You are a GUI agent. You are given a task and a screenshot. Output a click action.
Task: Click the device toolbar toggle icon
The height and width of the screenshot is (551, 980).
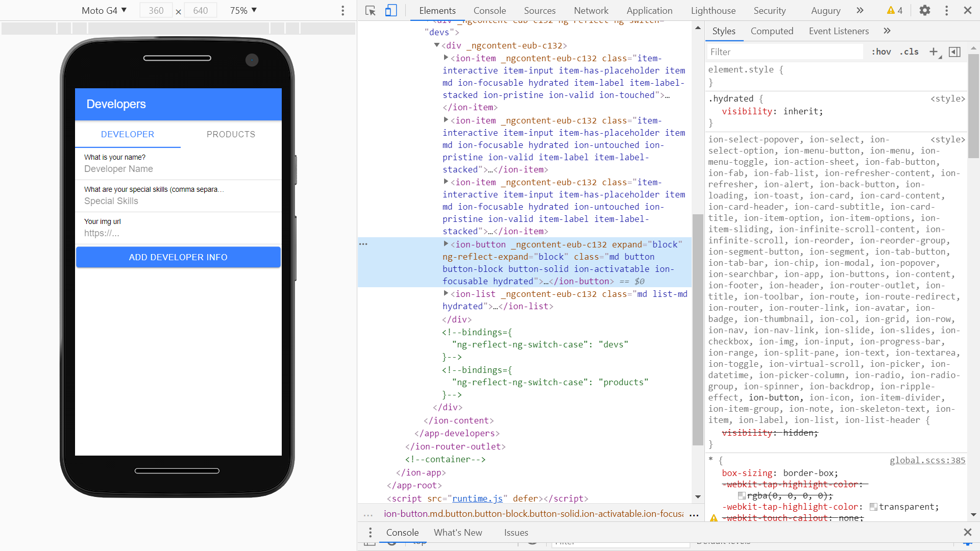coord(391,11)
